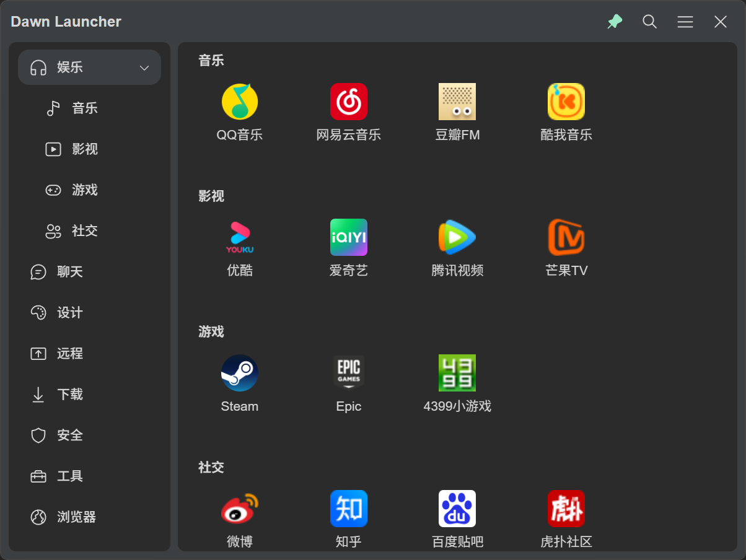Image resolution: width=746 pixels, height=560 pixels.
Task: Collapse the 娱乐 category chevron
Action: pos(144,68)
